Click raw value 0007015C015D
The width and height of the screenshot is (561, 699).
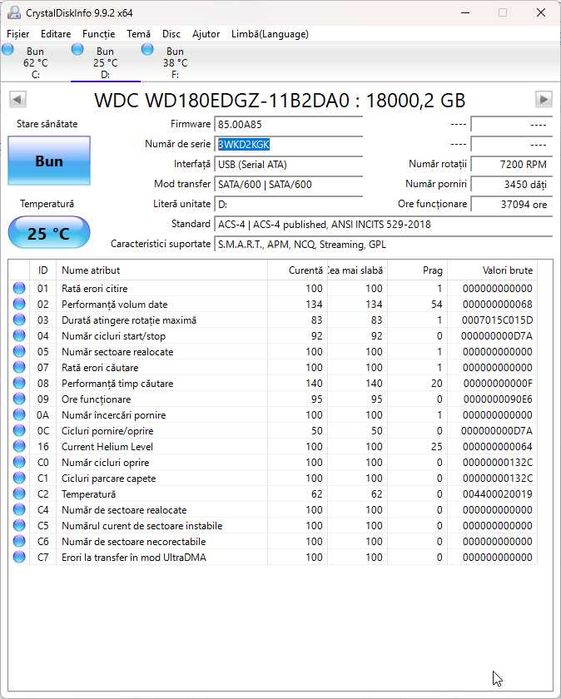point(497,320)
